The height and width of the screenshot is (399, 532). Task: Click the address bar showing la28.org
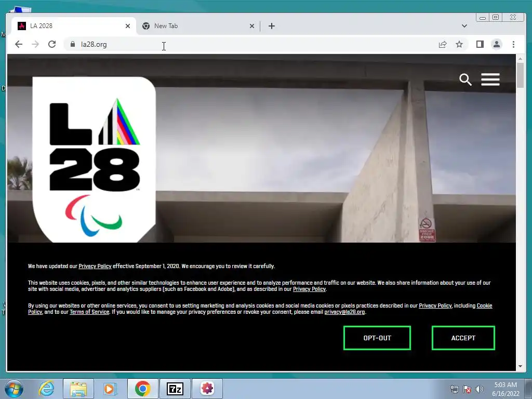click(251, 44)
